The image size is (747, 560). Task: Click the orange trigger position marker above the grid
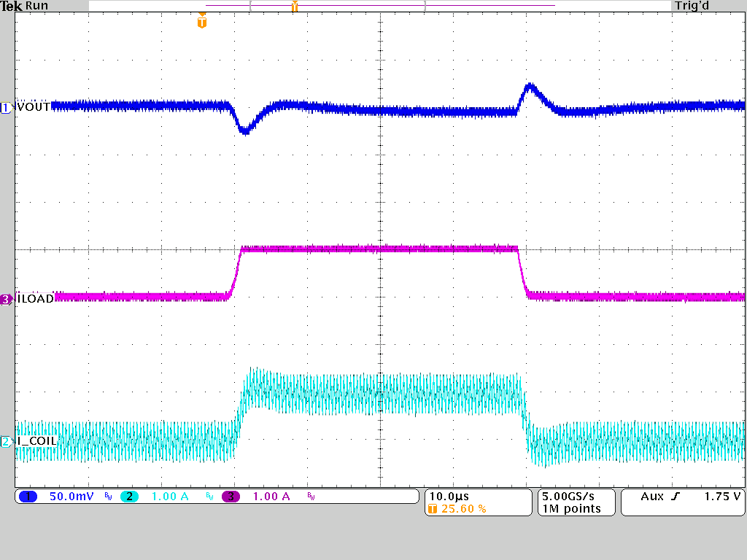(x=202, y=22)
